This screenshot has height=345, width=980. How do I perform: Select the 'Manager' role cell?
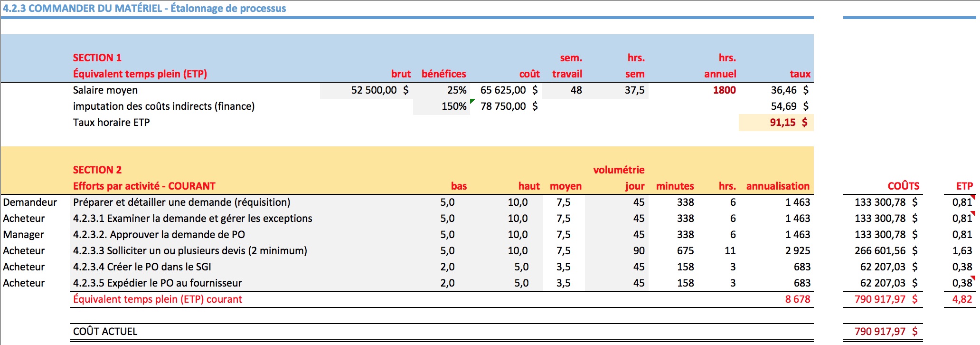point(23,235)
